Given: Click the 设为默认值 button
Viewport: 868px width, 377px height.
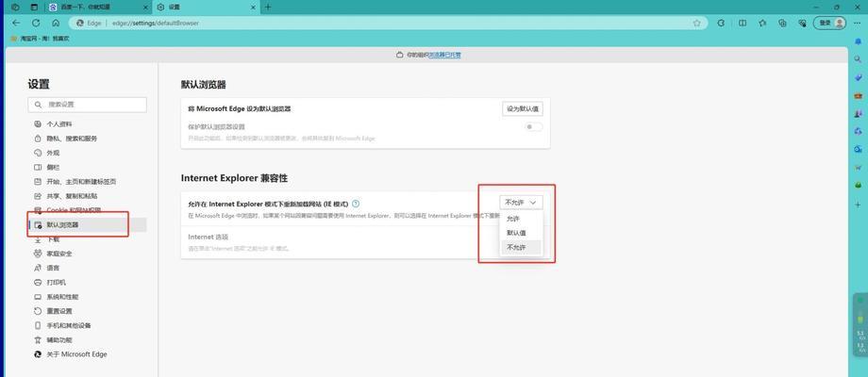Looking at the screenshot, I should click(522, 109).
